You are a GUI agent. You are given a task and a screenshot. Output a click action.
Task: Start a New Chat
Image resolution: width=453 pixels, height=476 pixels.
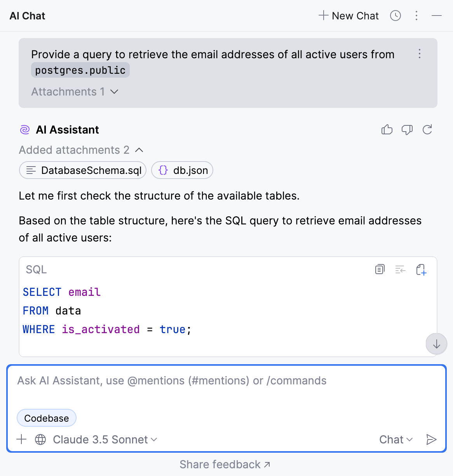[x=348, y=16]
